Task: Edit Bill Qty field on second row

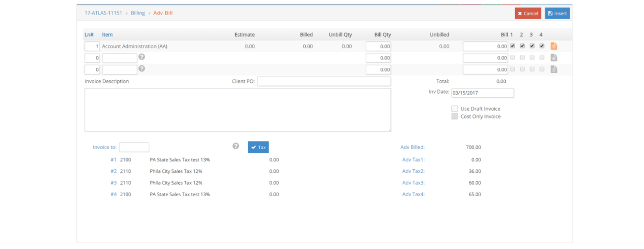Action: pyautogui.click(x=378, y=57)
